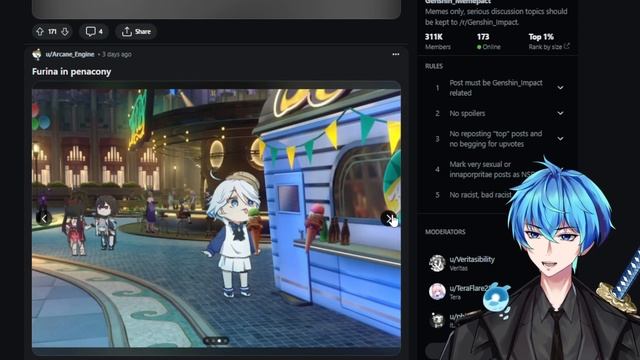Click the gallery page indicator dots
Viewport: 640px width, 360px height.
[216, 340]
